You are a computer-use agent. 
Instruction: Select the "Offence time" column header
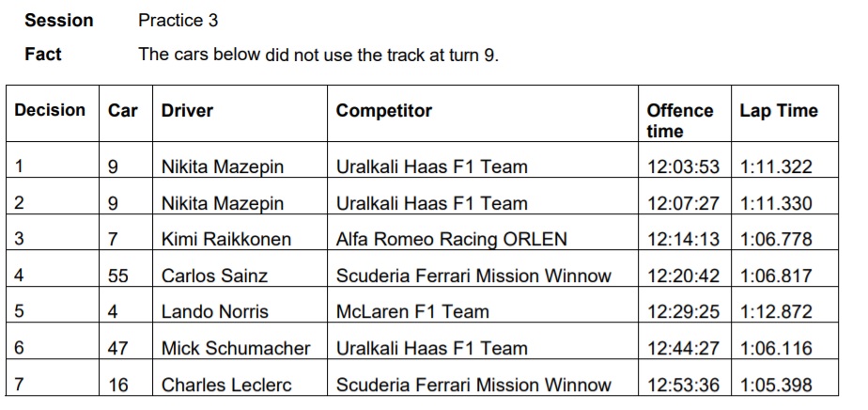[x=680, y=121]
